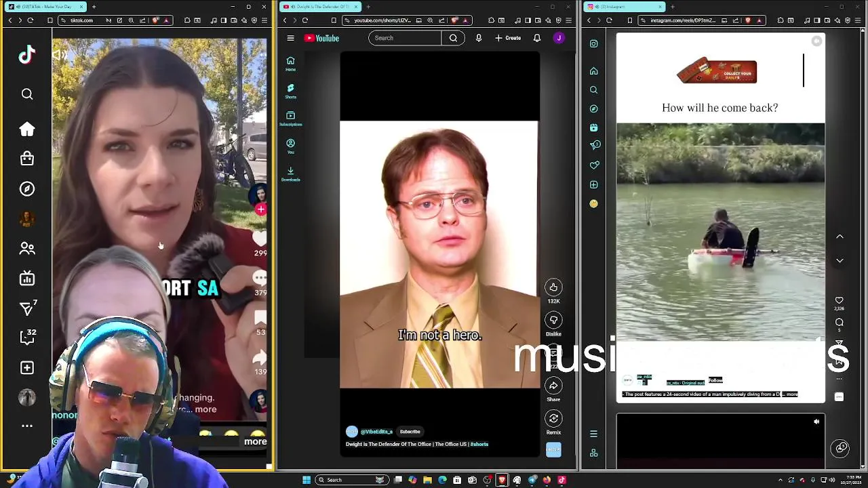The image size is (868, 488).
Task: Reload the tiktok.com page
Action: click(30, 20)
